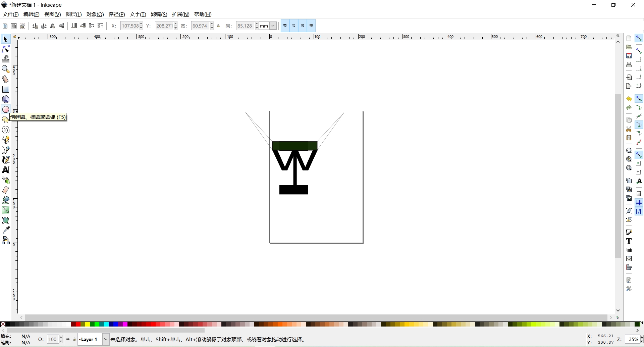Pick the measurement ruler tool
Viewport: 644px width, 347px height.
click(5, 79)
